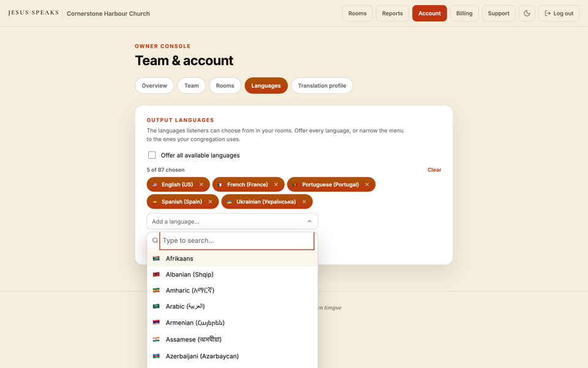Viewport: 588px width, 368px height.
Task: Click Spain flag icon on chip
Action: [154, 202]
